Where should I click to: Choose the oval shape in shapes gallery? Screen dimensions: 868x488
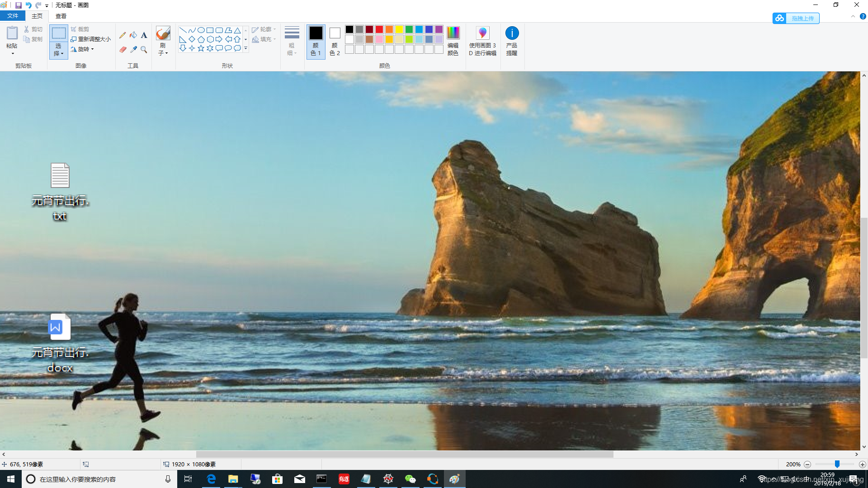201,30
